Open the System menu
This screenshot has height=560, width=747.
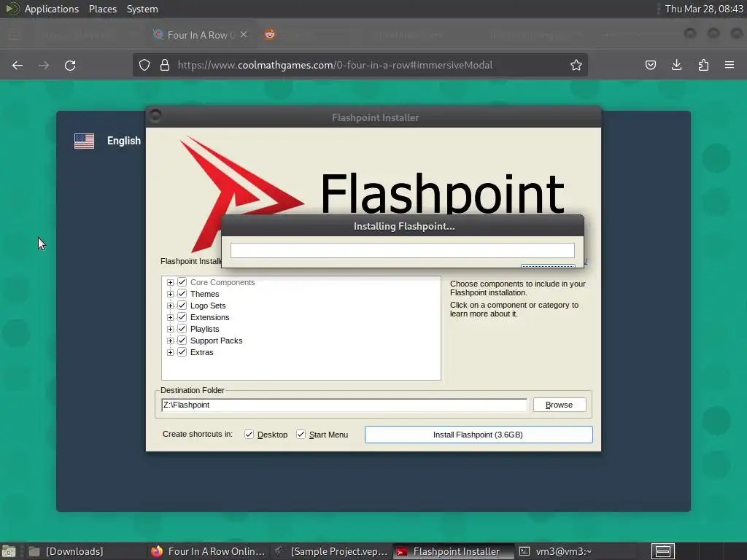click(142, 9)
